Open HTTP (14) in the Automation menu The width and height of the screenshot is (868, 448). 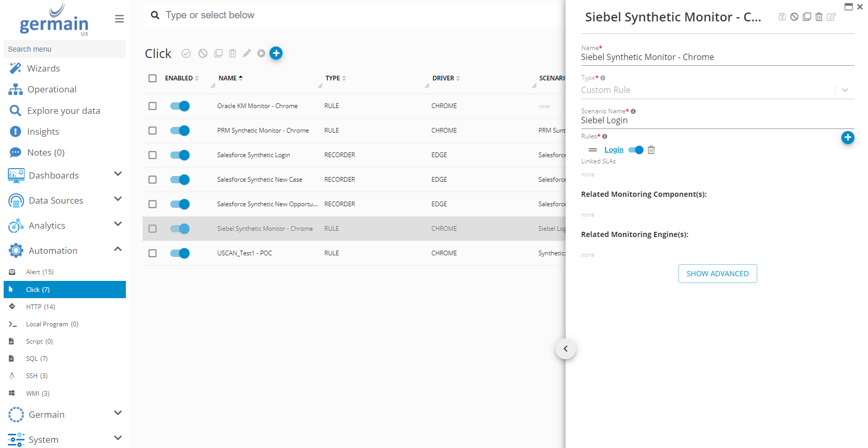(40, 306)
